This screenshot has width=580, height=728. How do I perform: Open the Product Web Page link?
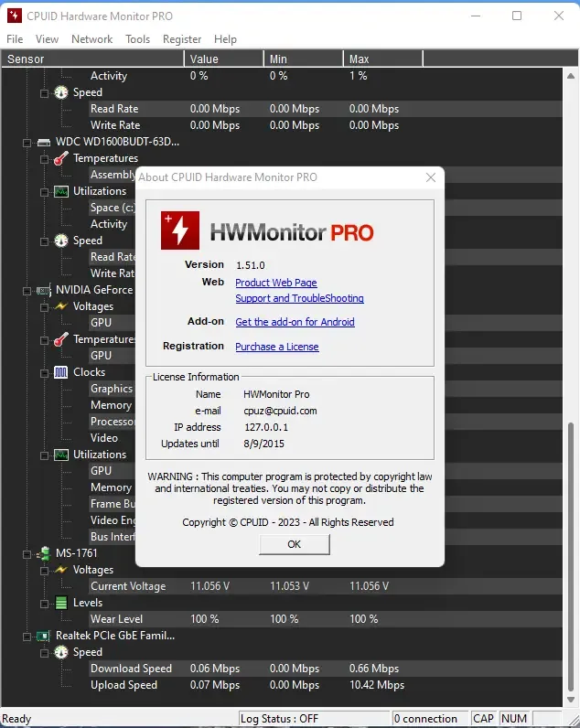tap(276, 283)
